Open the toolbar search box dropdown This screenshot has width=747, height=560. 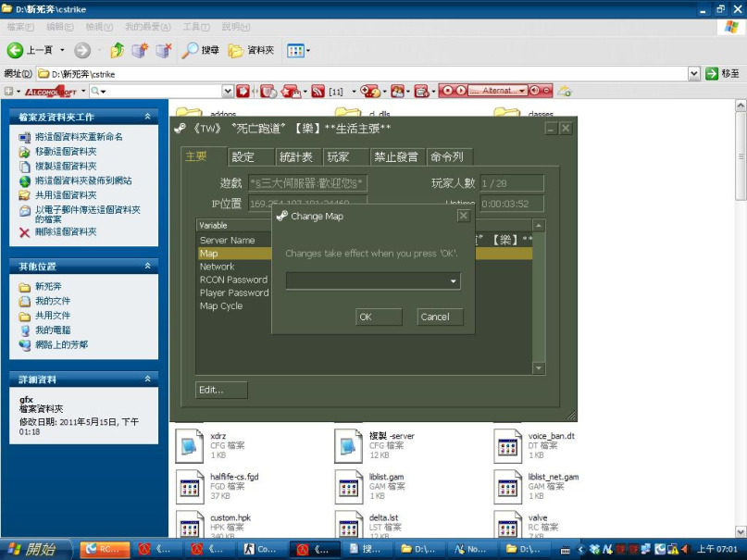coord(228,91)
